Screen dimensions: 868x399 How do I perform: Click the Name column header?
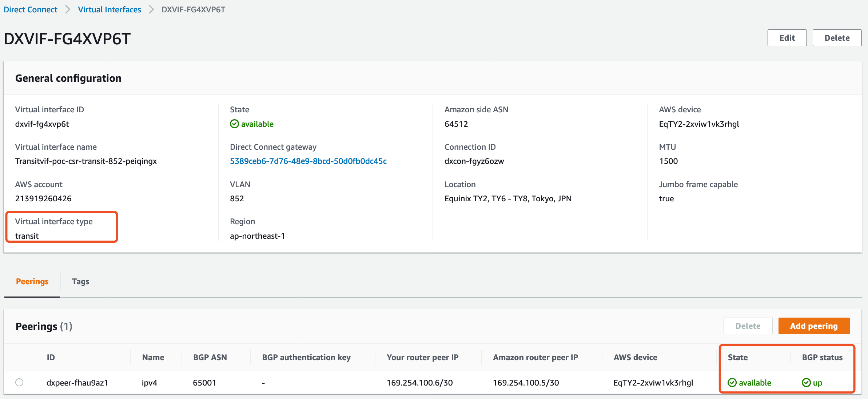click(153, 357)
